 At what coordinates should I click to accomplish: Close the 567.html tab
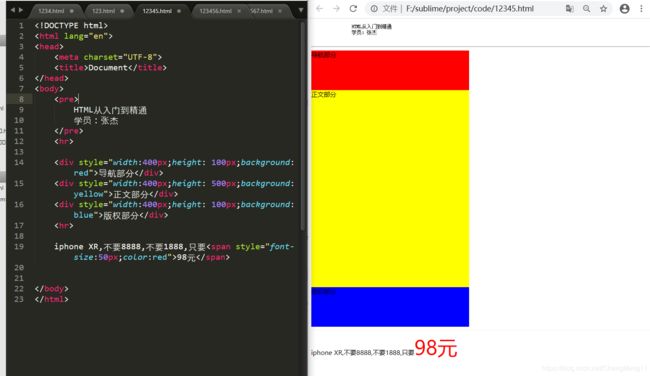(280, 11)
